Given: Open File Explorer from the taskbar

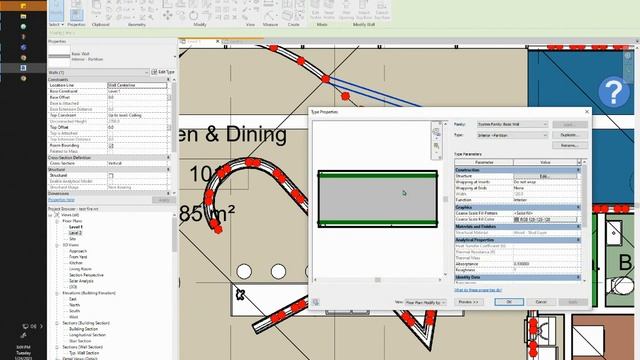Looking at the screenshot, I should pyautogui.click(x=23, y=16).
